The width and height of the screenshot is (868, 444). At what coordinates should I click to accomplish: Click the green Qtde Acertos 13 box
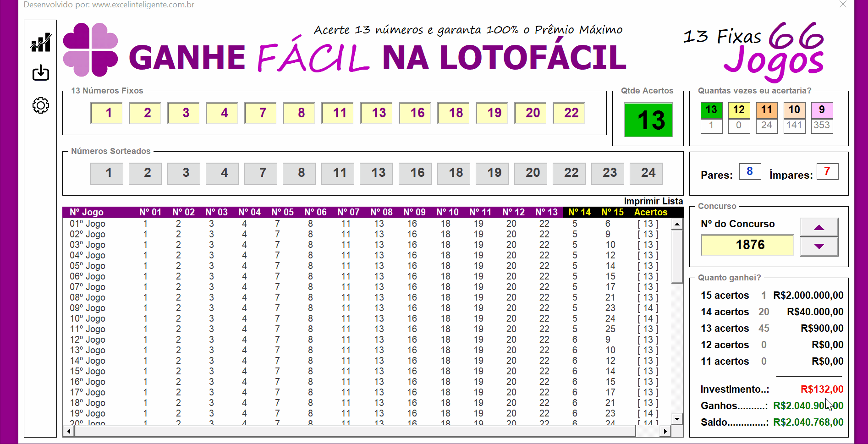[x=648, y=120]
